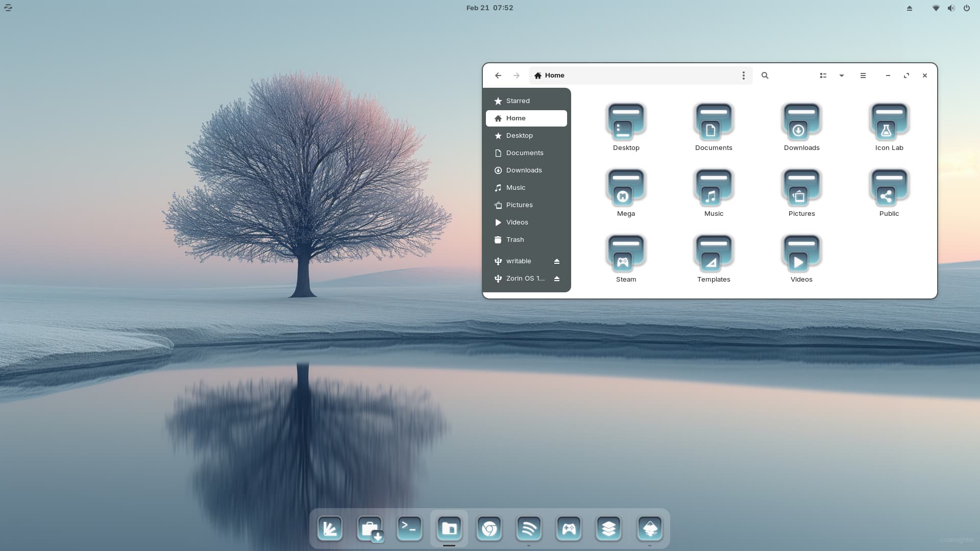Select the Templates folder icon
This screenshot has width=980, height=551.
(714, 253)
